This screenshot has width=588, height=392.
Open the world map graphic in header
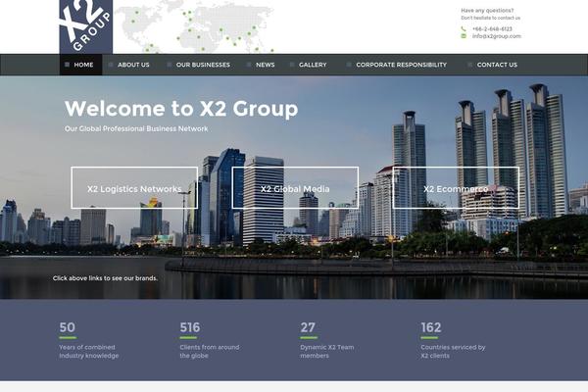[x=195, y=26]
